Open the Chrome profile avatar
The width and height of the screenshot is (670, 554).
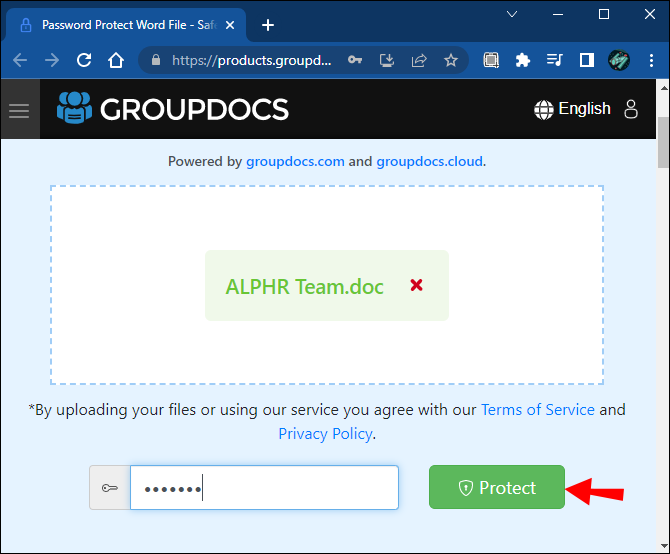coord(619,60)
